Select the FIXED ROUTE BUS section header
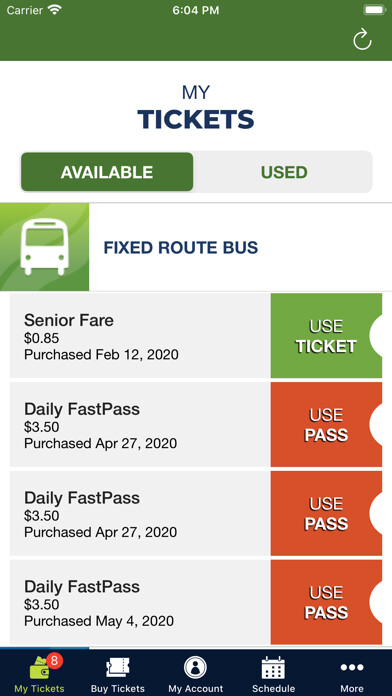Image resolution: width=392 pixels, height=696 pixels. [196, 247]
